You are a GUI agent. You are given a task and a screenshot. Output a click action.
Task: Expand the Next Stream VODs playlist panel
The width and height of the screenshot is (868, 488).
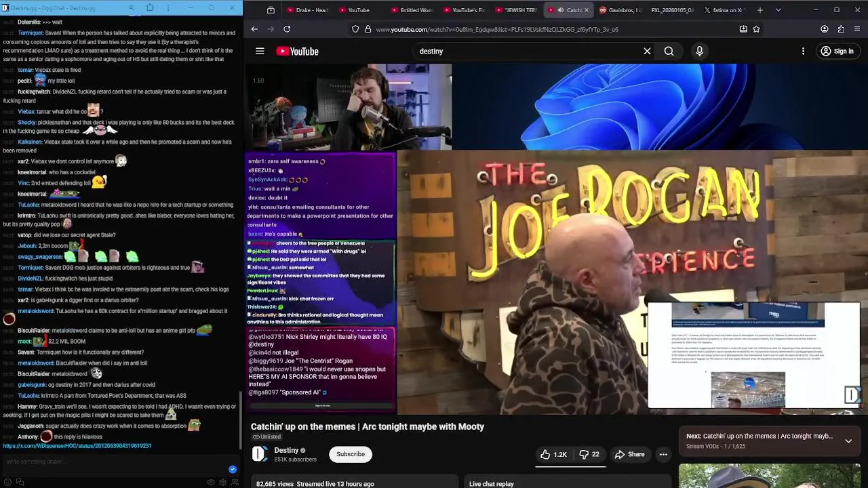click(848, 441)
